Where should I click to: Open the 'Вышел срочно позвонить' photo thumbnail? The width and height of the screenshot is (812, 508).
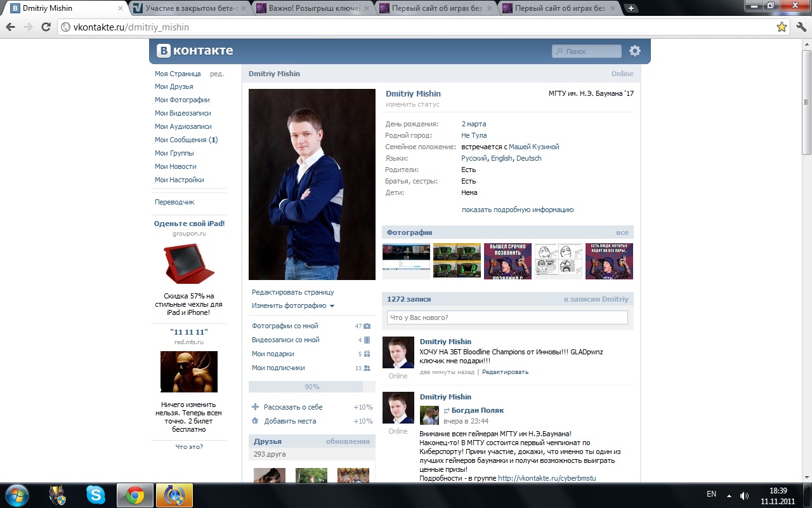(507, 261)
